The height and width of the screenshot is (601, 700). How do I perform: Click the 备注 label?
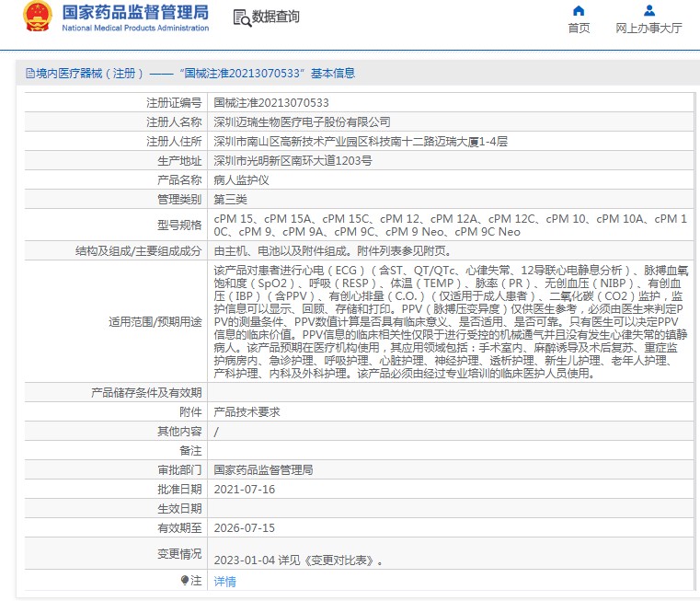pos(190,450)
